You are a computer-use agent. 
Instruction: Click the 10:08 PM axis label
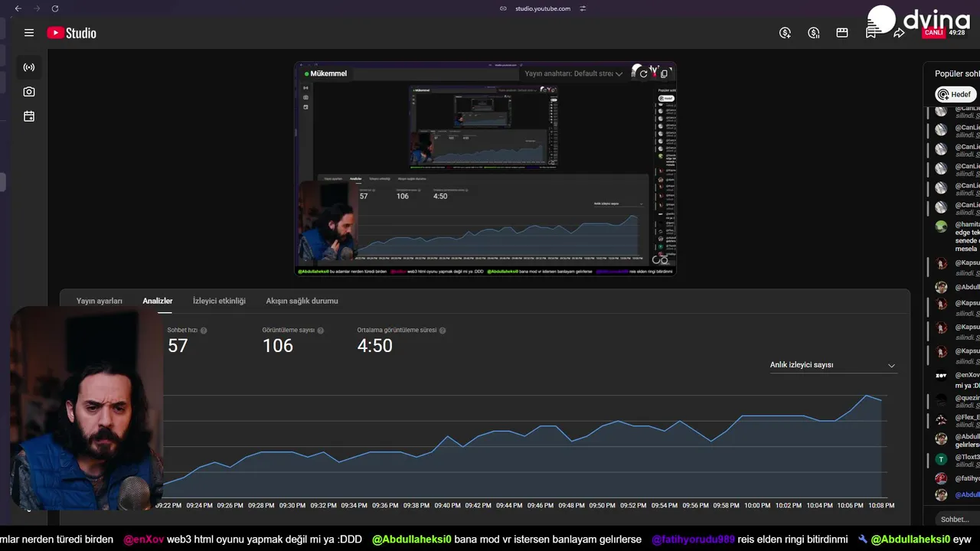tap(881, 505)
